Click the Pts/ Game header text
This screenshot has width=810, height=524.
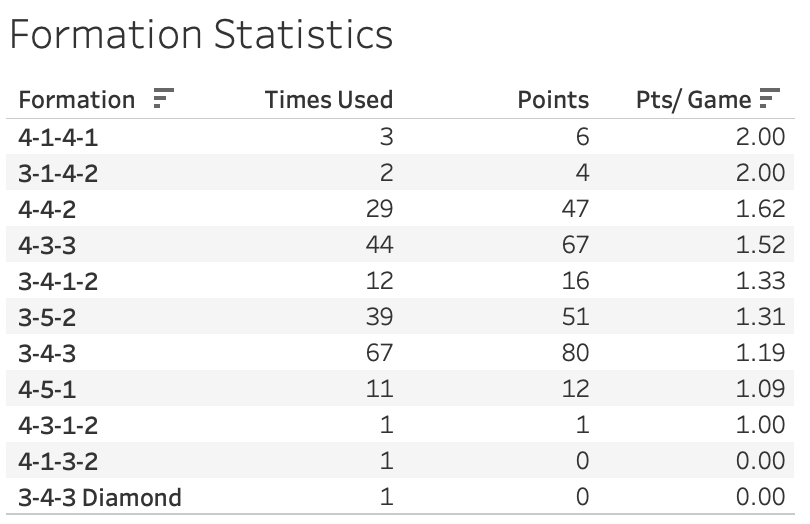point(693,100)
